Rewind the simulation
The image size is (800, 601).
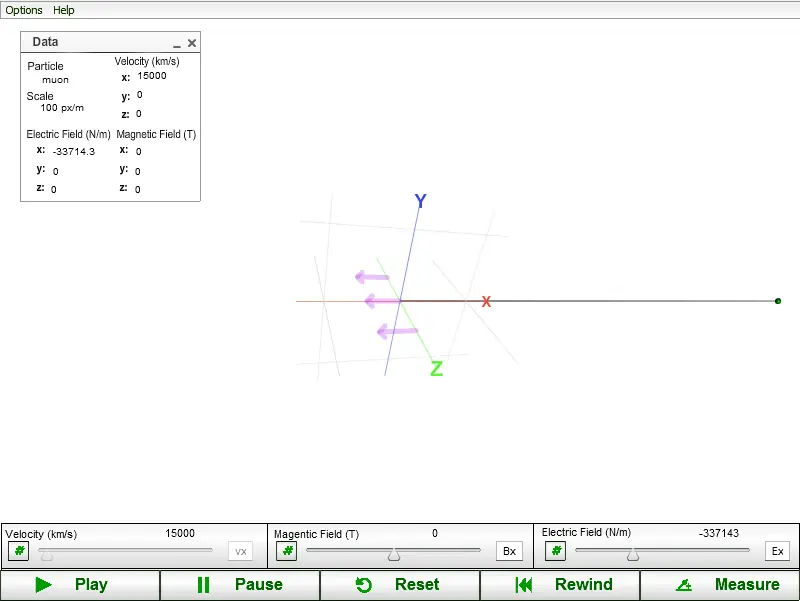pos(560,585)
